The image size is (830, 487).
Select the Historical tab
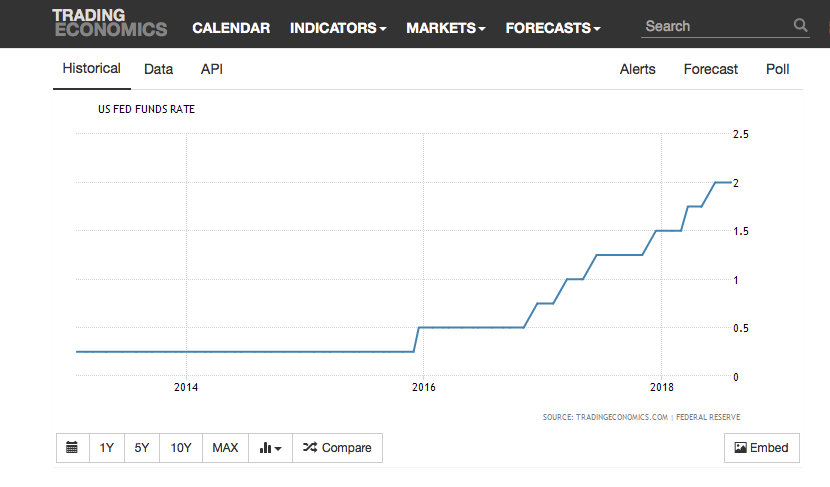coord(92,68)
